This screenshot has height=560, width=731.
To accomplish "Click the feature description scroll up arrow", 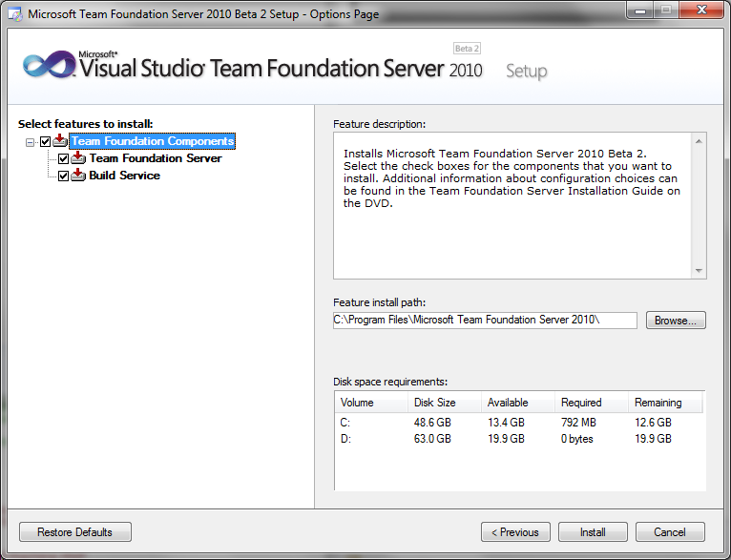I will tap(699, 141).
